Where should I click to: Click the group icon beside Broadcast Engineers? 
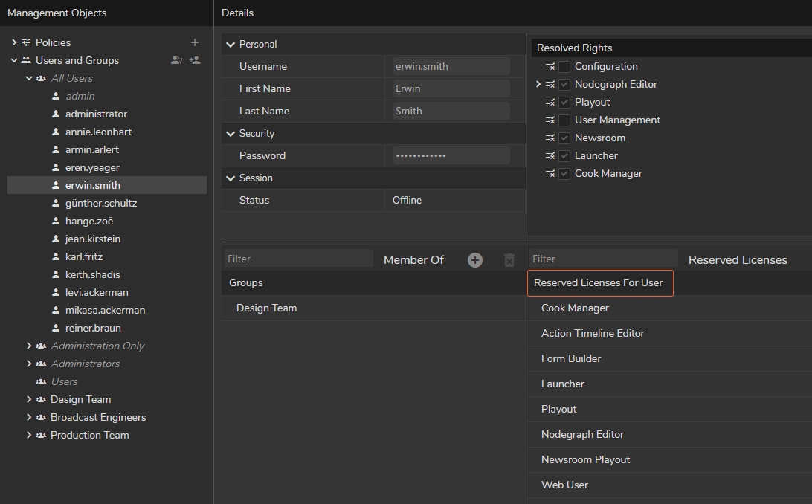tap(41, 417)
